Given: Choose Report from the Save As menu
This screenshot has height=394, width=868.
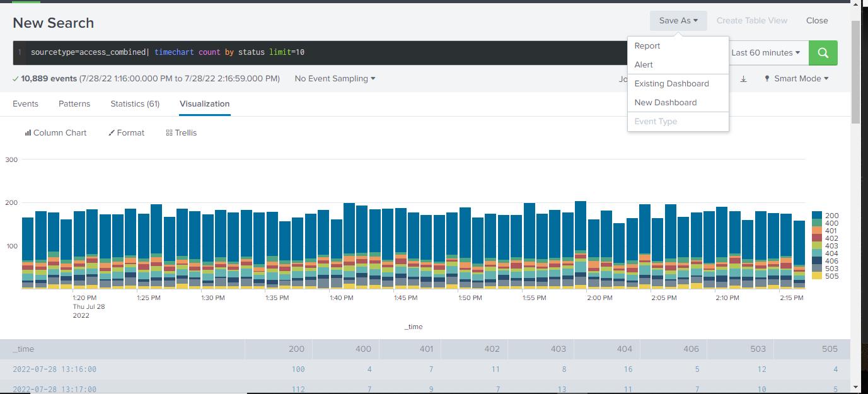Looking at the screenshot, I should [647, 46].
